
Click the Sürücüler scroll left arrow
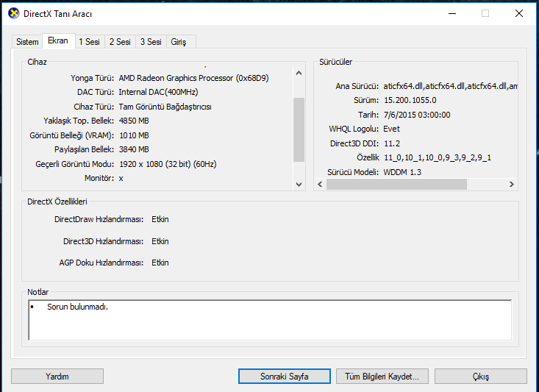320,185
